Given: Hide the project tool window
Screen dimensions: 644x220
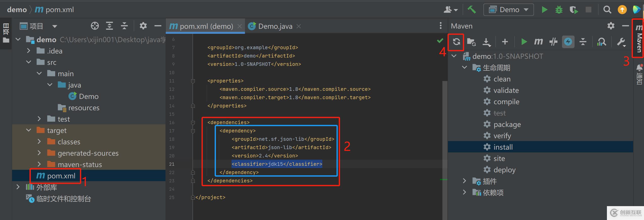Looking at the screenshot, I should [x=158, y=26].
